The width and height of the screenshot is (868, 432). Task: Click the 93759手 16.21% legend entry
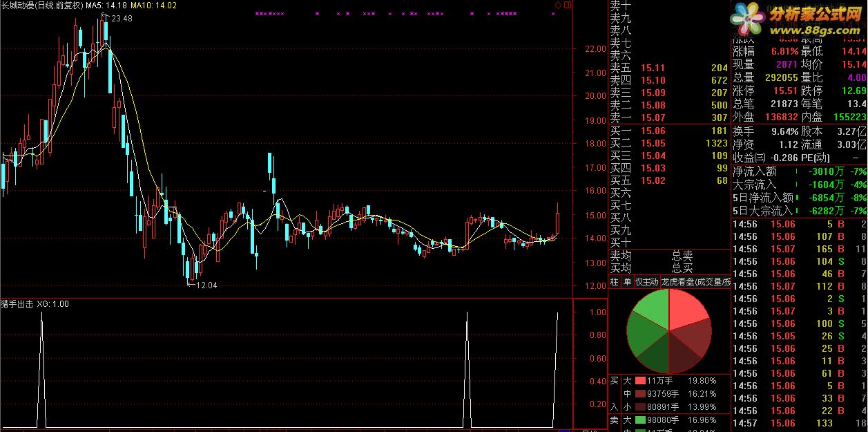pos(675,393)
